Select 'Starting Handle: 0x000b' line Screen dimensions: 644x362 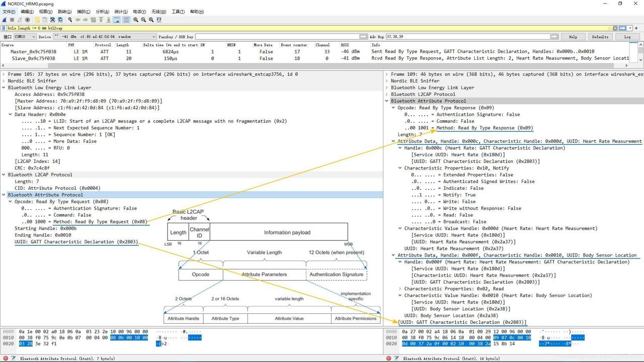pyautogui.click(x=46, y=228)
